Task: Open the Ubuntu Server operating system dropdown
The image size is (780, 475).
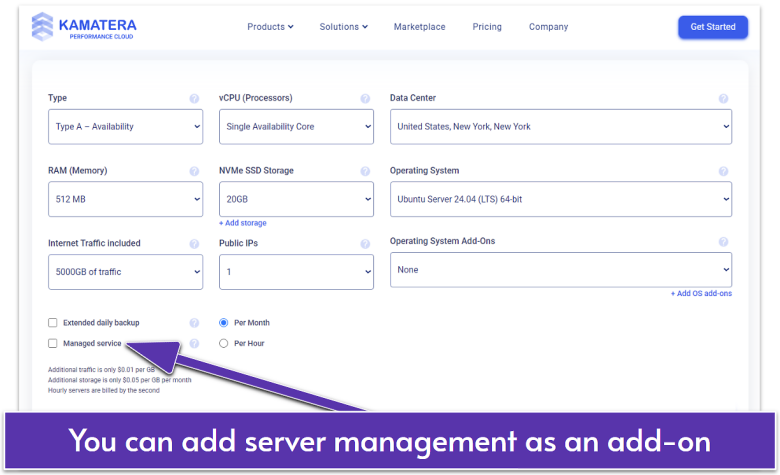Action: [560, 199]
